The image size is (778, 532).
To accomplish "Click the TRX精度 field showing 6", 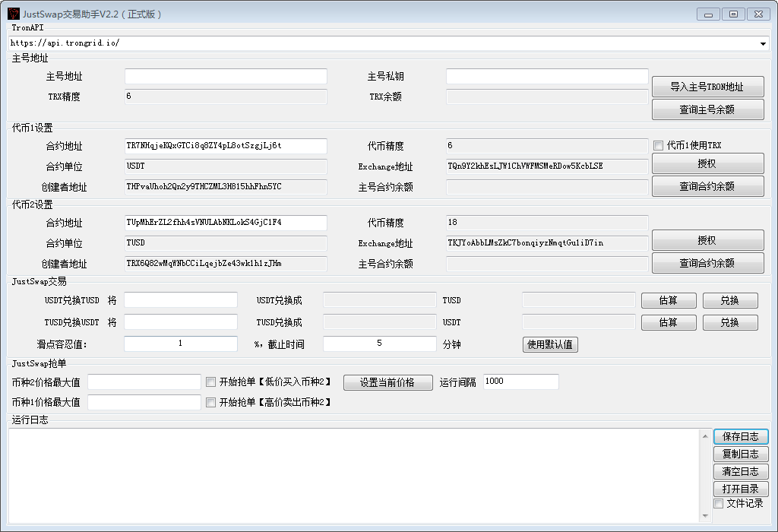I will 226,97.
